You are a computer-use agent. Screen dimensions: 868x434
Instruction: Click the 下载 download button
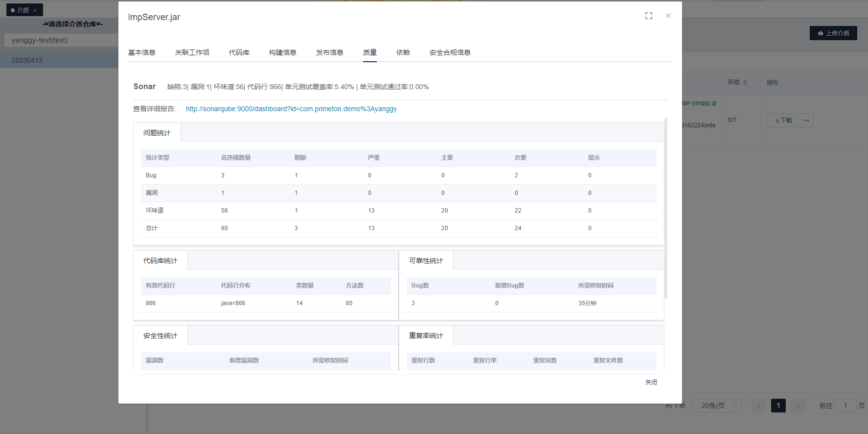(783, 121)
